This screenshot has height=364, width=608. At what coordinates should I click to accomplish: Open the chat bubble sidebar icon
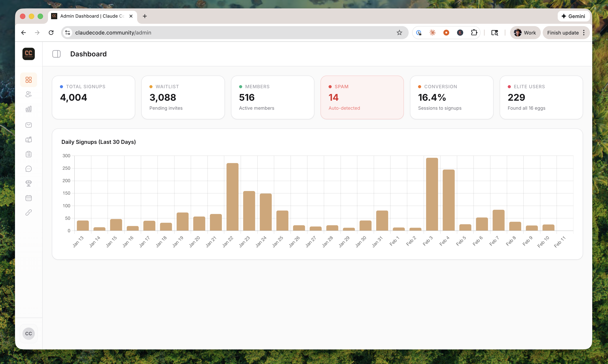(28, 169)
